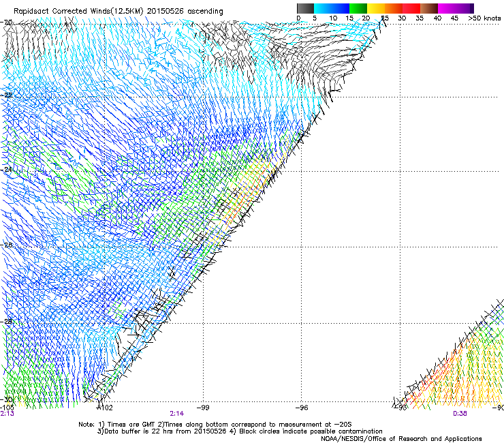Screen dimensions: 504x443
Task: Click the magenta 40-45 knots color swatch
Action: pos(447,8)
